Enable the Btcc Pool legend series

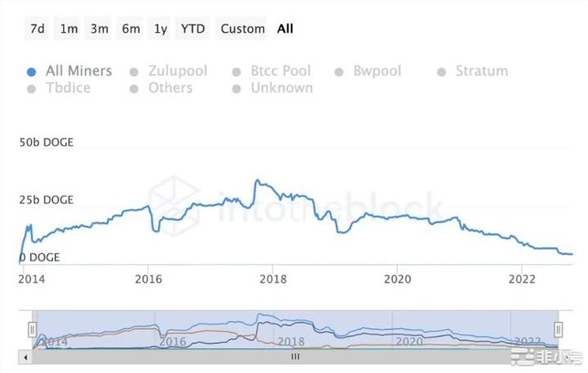pyautogui.click(x=237, y=71)
